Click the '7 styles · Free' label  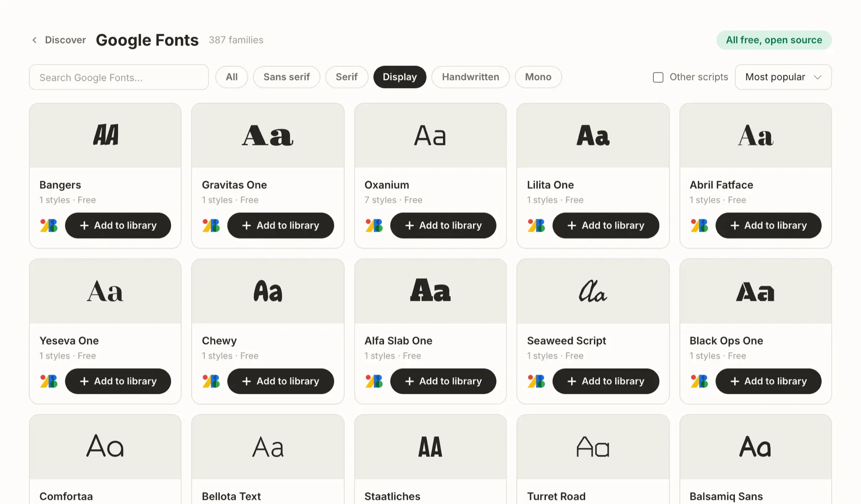tap(394, 200)
